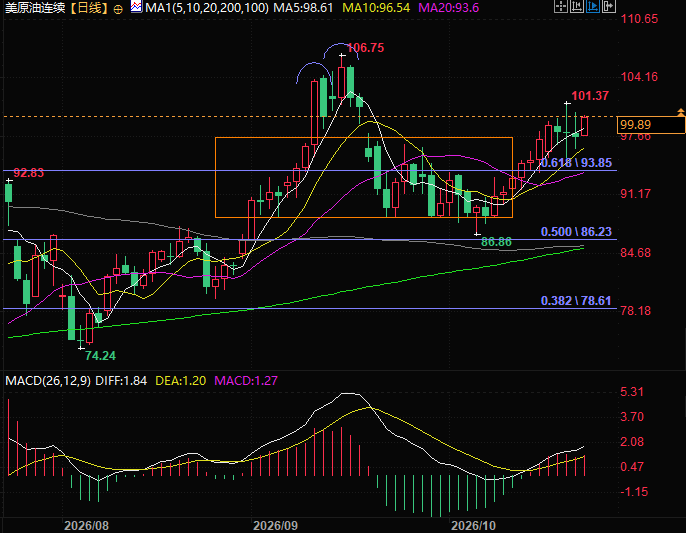Toggle the blue highlighted play axis icon
The width and height of the screenshot is (686, 533).
pyautogui.click(x=593, y=6)
